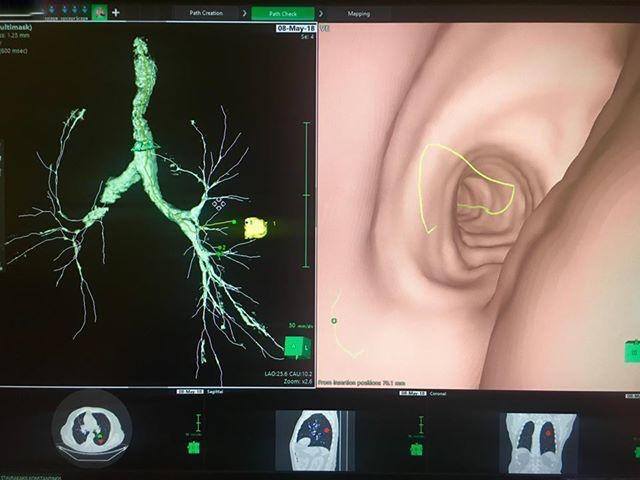Click the green orientation cube at virtual endoscopy edge

point(632,352)
